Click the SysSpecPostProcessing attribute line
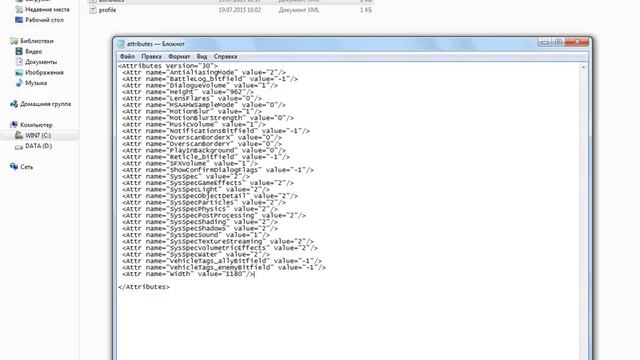The image size is (640, 360). click(x=214, y=216)
